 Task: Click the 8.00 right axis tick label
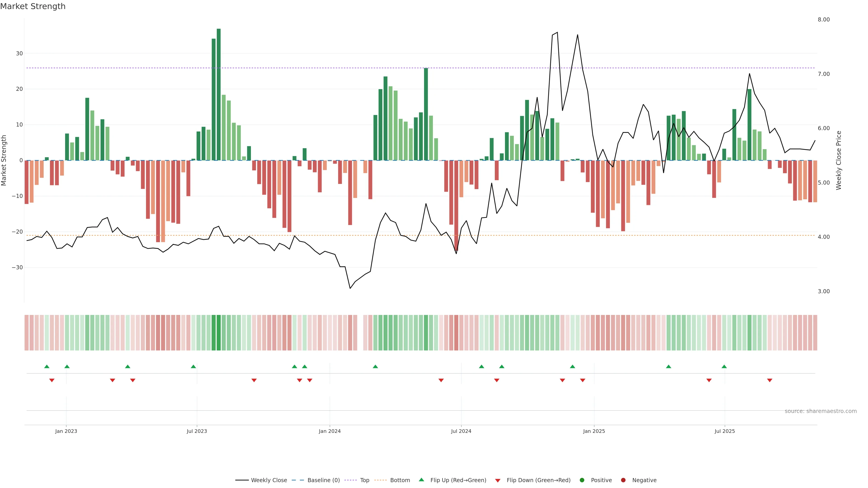[x=823, y=19]
